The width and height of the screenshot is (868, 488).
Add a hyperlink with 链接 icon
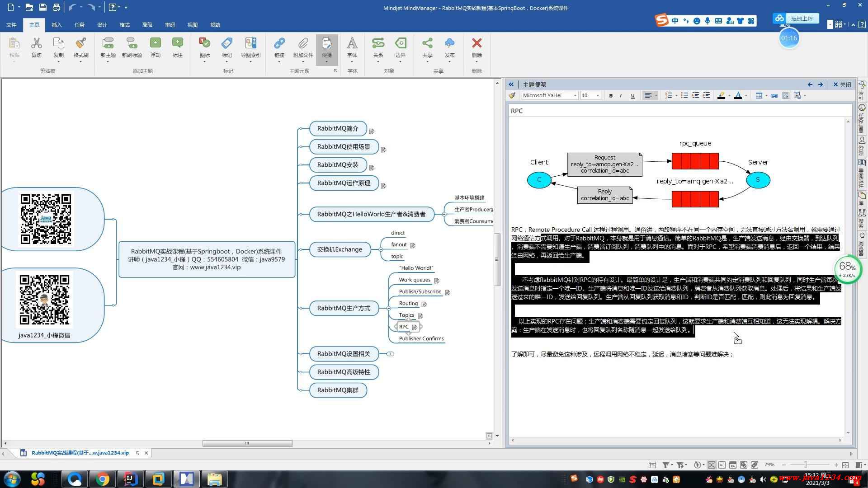point(279,43)
